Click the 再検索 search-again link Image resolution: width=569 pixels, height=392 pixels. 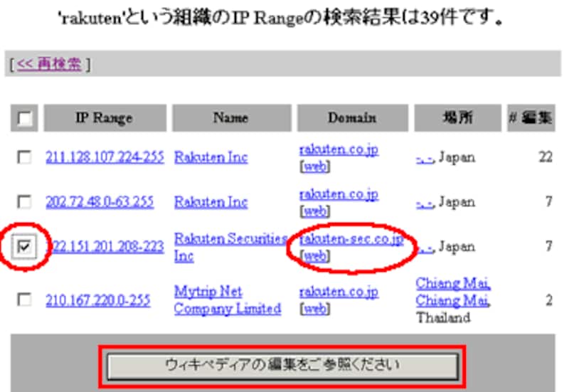click(x=49, y=64)
